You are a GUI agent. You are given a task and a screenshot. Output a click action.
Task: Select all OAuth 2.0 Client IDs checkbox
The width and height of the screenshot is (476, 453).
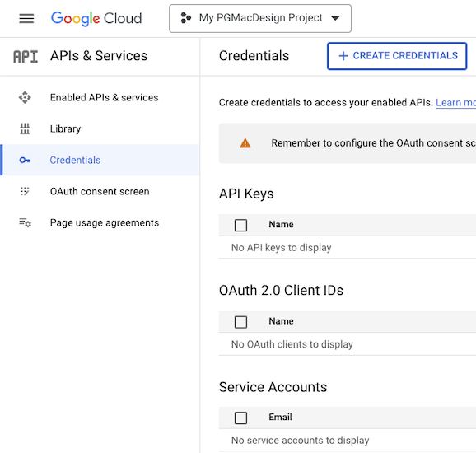click(240, 322)
